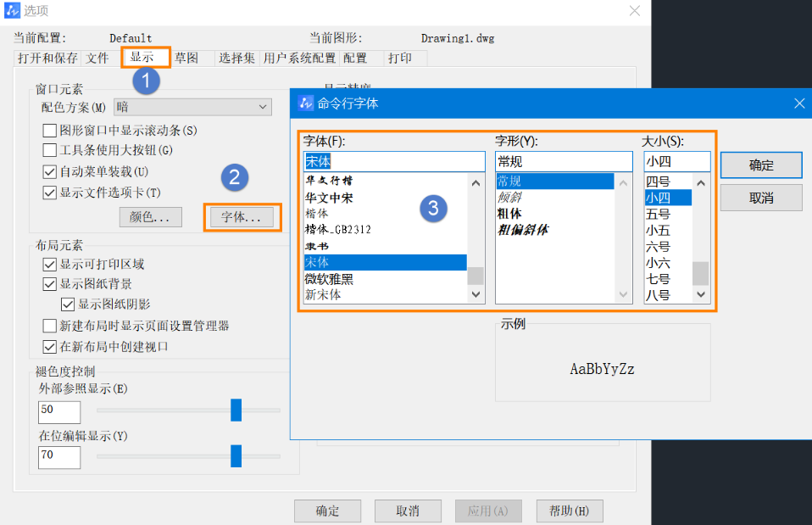Switch to 选择集 tab

(x=236, y=58)
